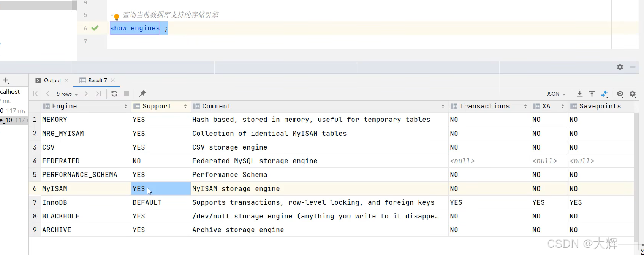Click the compare data icon
Screen dimensions: 644x255
point(604,94)
